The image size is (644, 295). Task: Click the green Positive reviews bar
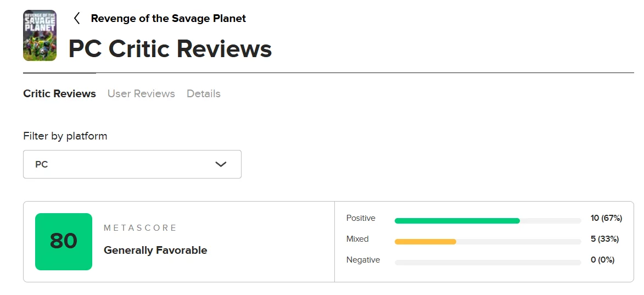click(457, 221)
